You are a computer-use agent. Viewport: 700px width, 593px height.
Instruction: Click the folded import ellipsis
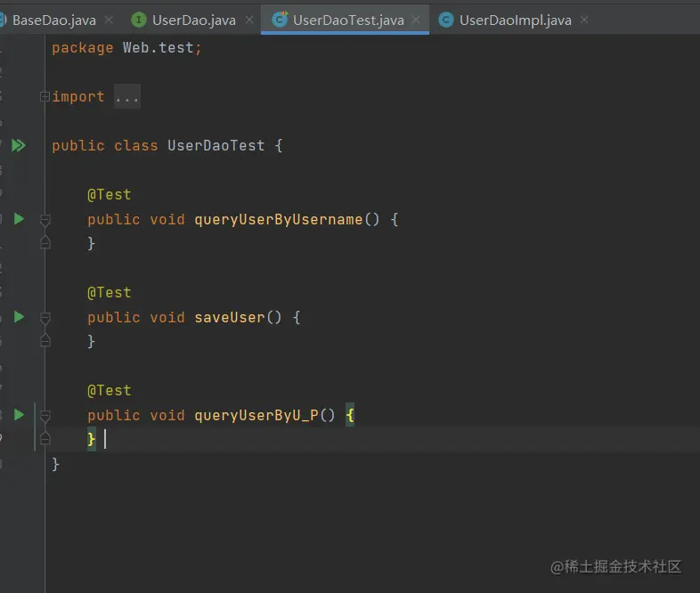click(x=126, y=96)
